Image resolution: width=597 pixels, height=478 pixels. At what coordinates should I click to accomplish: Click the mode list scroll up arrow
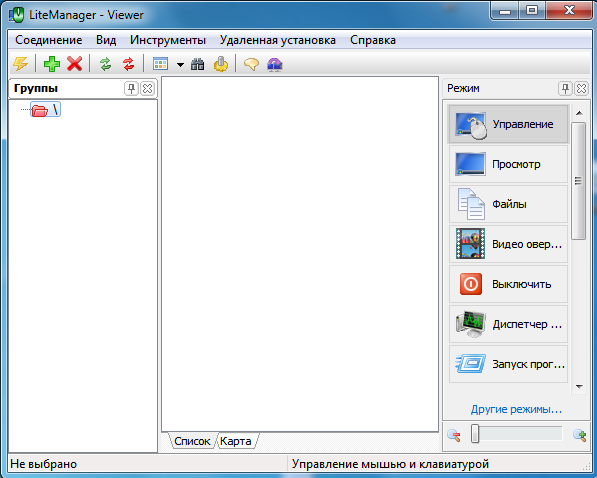tap(579, 113)
